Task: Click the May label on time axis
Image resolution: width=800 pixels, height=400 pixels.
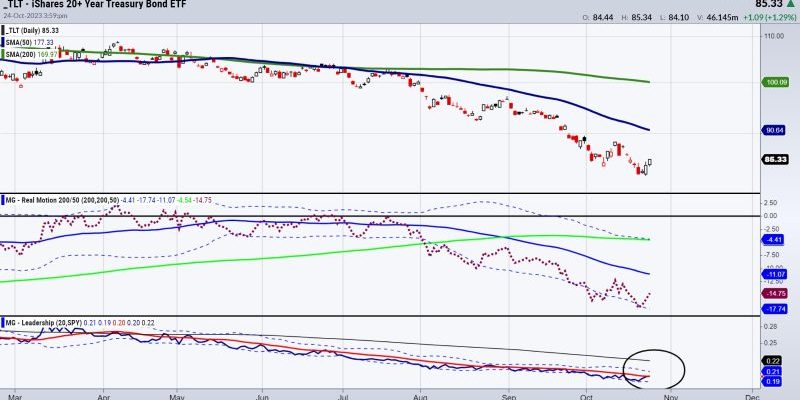Action: point(177,395)
